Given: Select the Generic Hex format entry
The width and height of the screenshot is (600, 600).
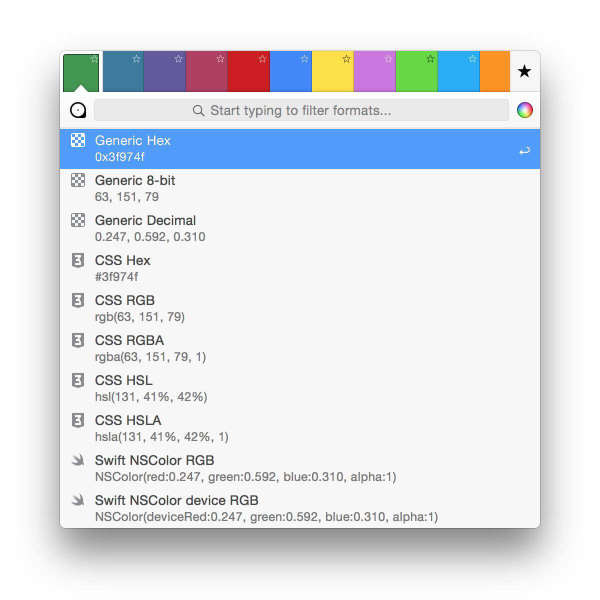Looking at the screenshot, I should point(300,149).
